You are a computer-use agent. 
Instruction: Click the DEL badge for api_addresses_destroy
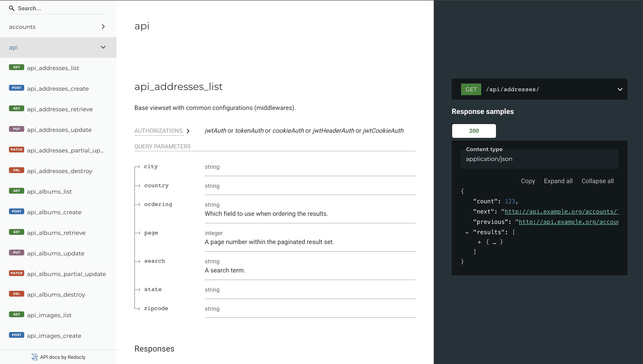click(17, 170)
